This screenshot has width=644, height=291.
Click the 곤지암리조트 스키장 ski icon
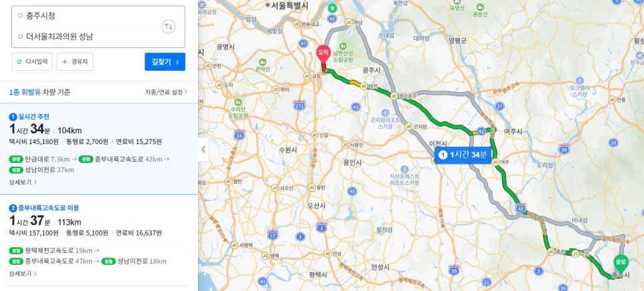385,112
